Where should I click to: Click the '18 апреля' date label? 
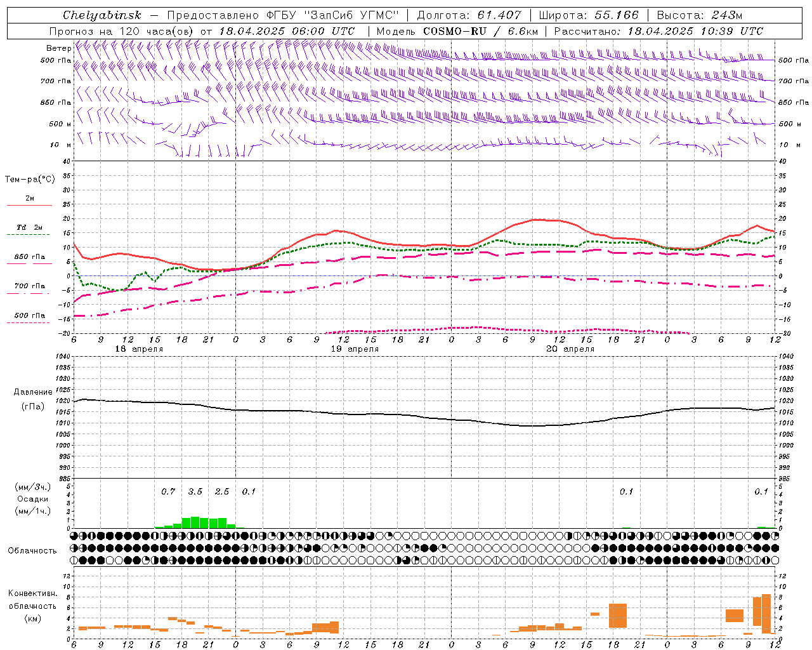tap(138, 349)
